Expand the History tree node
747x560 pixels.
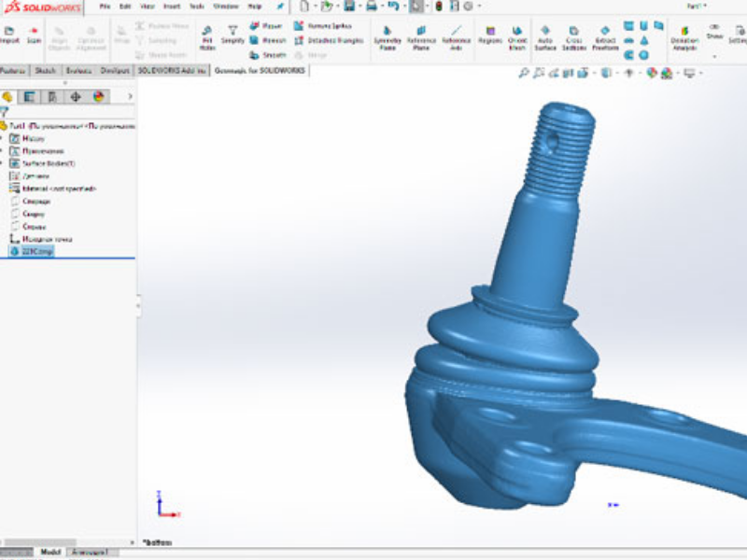[3, 138]
